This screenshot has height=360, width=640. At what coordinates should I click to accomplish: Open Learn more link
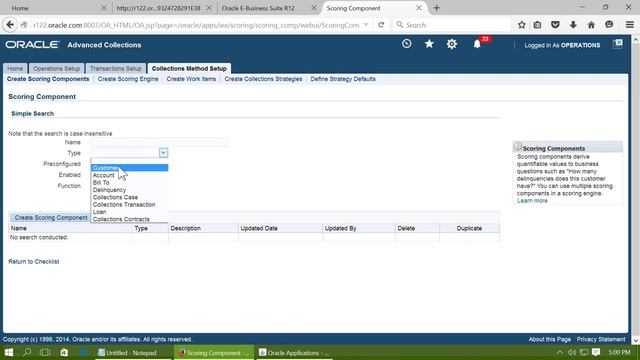tap(532, 201)
